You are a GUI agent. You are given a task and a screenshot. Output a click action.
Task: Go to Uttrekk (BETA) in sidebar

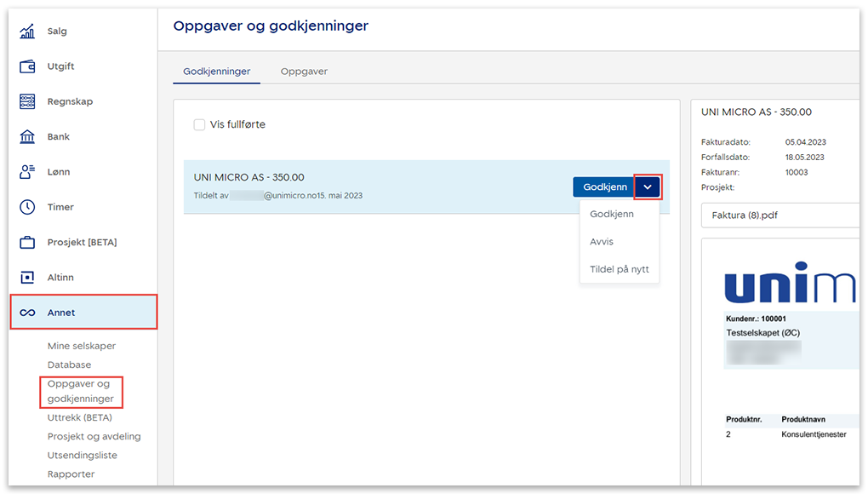79,417
